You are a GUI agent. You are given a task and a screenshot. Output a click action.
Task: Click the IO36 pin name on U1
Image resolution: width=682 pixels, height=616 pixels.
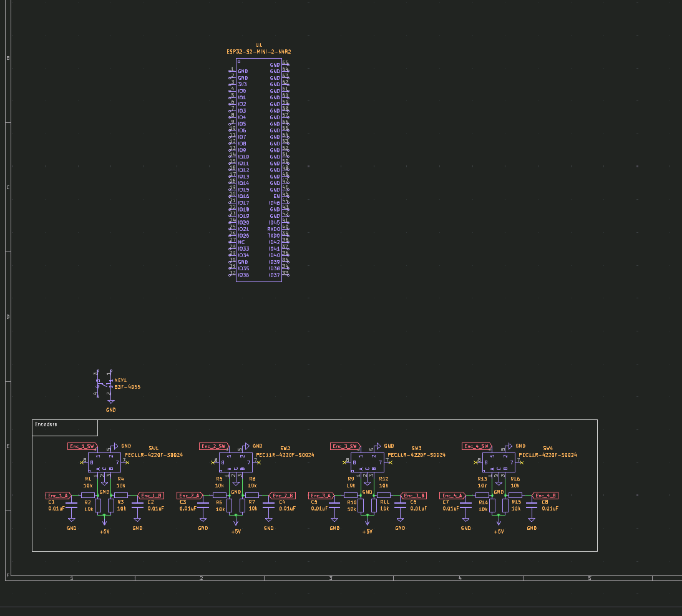coord(243,275)
